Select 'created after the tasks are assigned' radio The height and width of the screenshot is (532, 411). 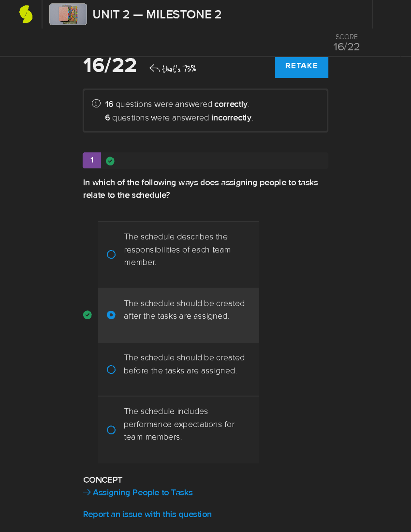(x=111, y=315)
